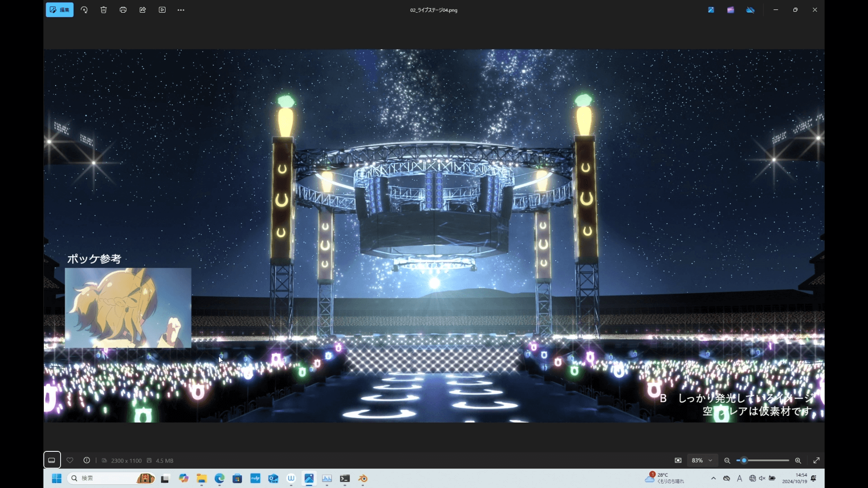The image size is (868, 488).
Task: Click the 2300 x 1100 dimensions text
Action: tap(126, 461)
